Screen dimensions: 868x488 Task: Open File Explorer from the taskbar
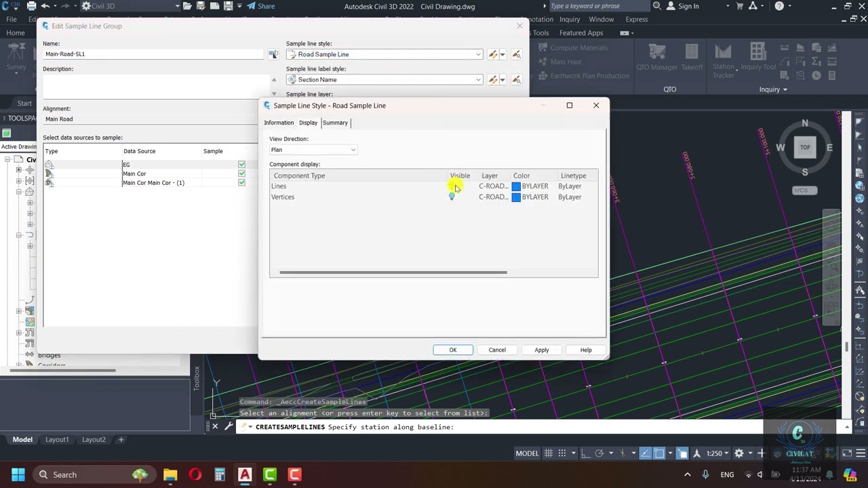point(170,474)
